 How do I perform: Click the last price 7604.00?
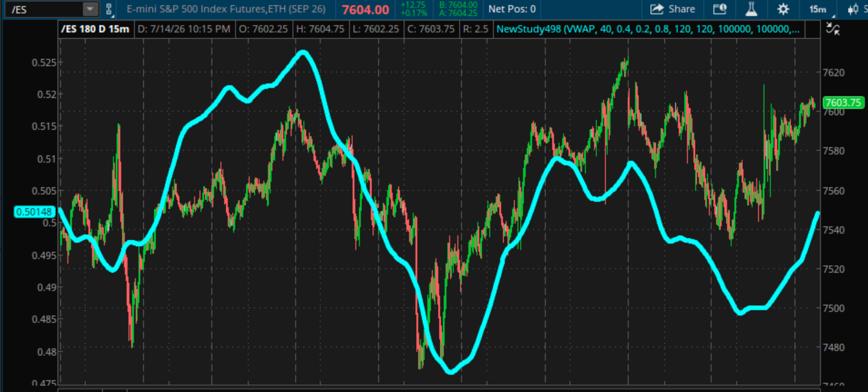365,9
